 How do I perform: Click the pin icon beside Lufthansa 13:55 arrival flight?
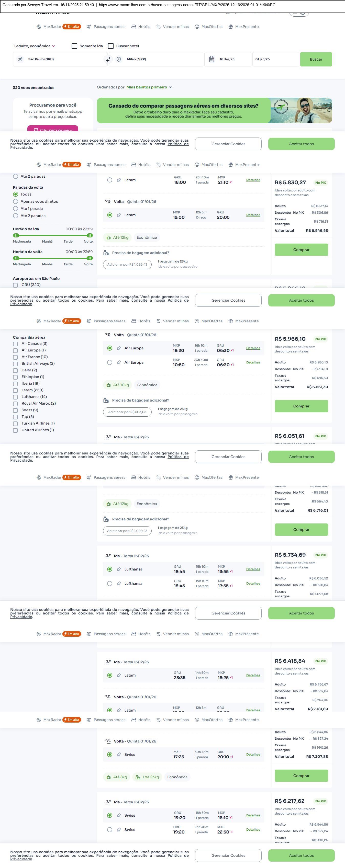(119, 569)
